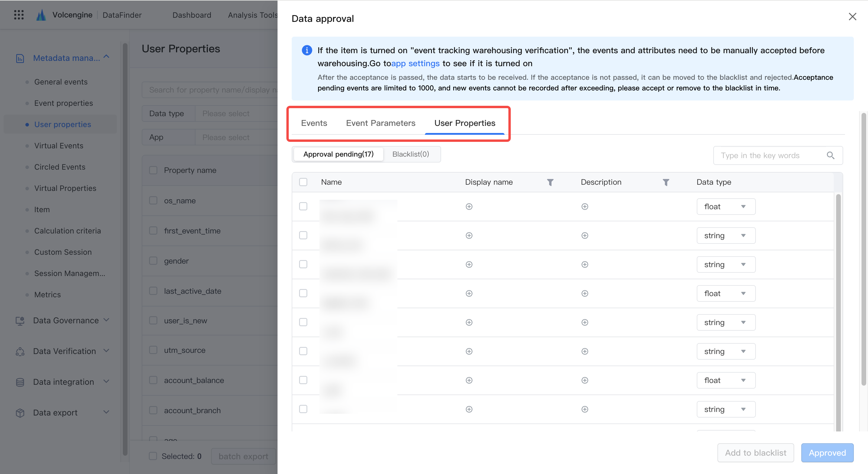The width and height of the screenshot is (868, 474).
Task: Tick the checkbox of the first float row
Action: tap(303, 207)
